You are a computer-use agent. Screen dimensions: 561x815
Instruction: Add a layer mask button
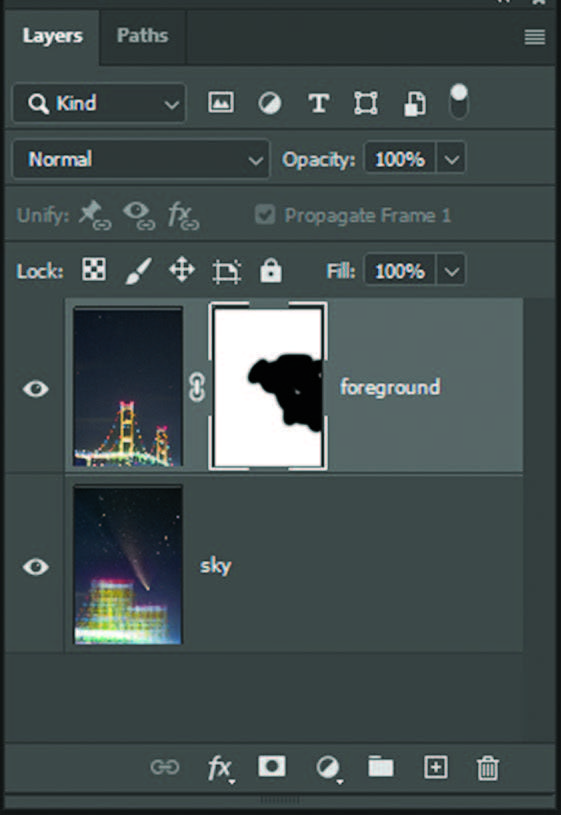pyautogui.click(x=272, y=766)
